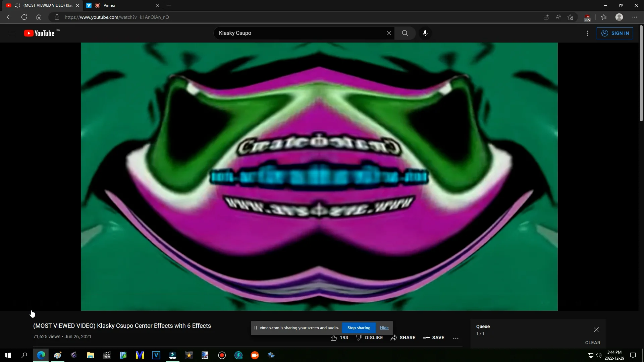The height and width of the screenshot is (362, 644).
Task: Start a voice search on YouTube
Action: pos(425,33)
